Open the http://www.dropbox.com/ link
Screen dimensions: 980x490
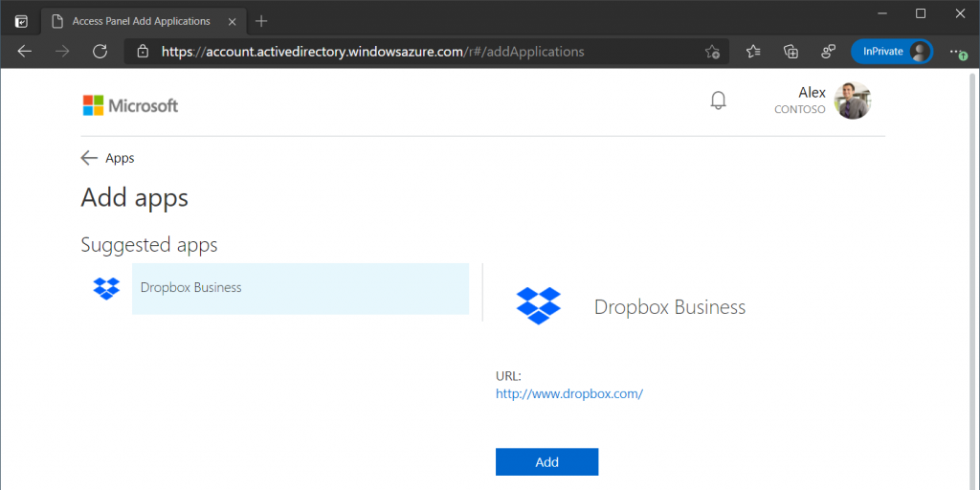click(x=569, y=393)
